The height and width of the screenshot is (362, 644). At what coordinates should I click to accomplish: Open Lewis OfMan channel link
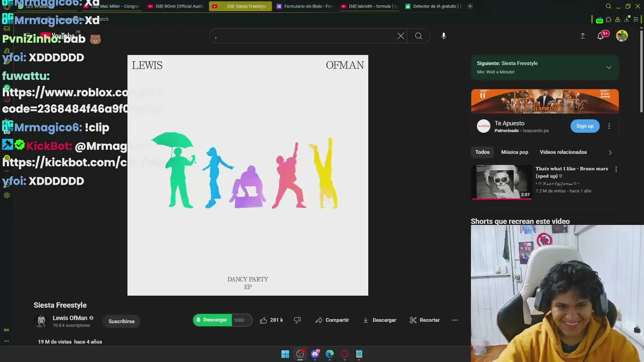tap(70, 318)
